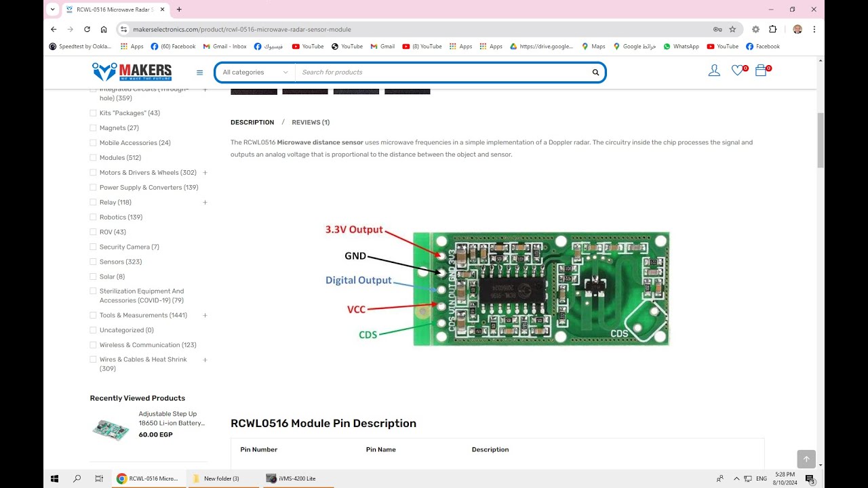Open the Chrome extensions puzzle icon

point(772,29)
